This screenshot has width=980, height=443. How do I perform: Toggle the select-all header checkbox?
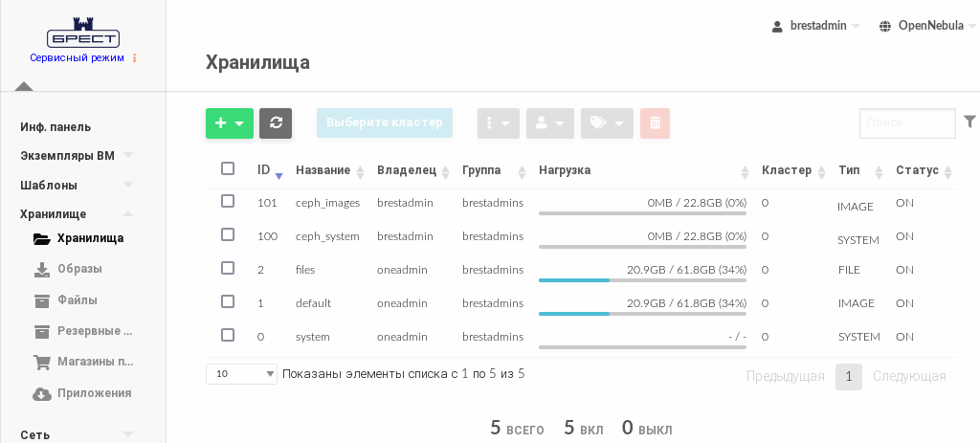tap(228, 168)
